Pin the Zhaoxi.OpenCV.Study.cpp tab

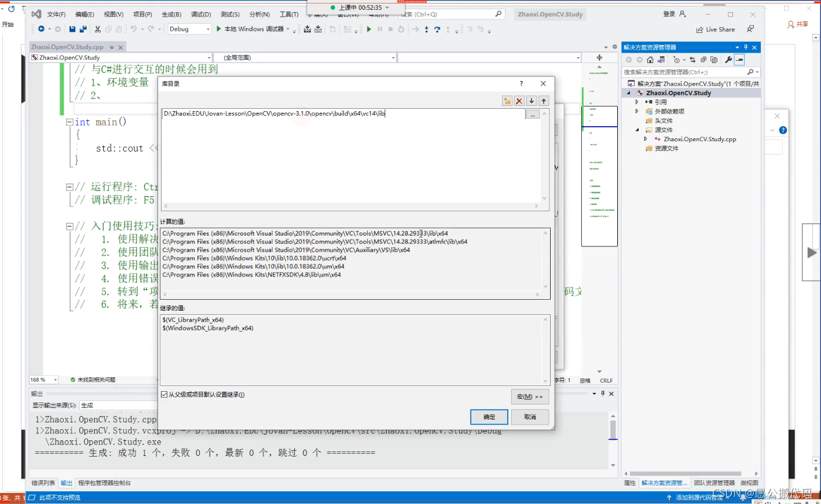(x=111, y=47)
